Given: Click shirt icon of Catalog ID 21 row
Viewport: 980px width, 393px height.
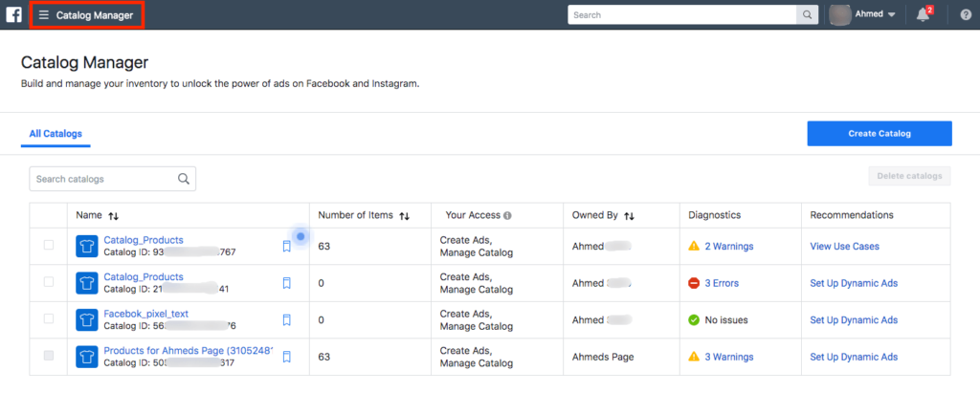Looking at the screenshot, I should (x=87, y=283).
